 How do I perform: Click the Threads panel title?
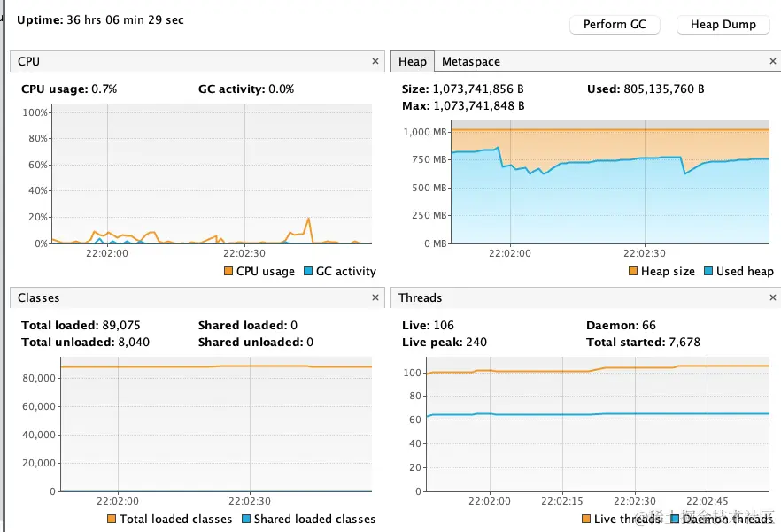coord(420,298)
